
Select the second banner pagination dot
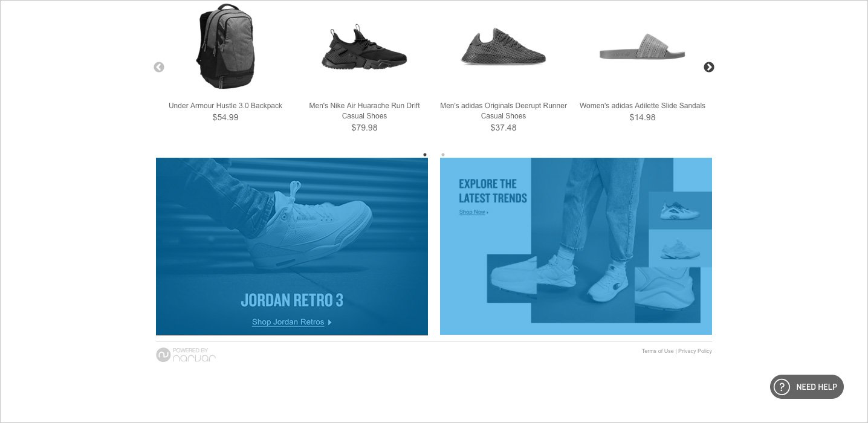coord(443,155)
